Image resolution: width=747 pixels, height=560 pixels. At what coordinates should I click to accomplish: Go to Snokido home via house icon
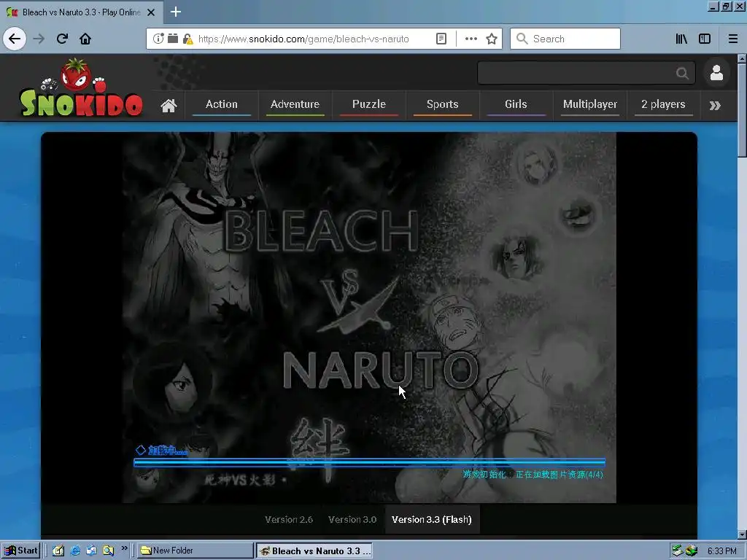[x=169, y=105]
